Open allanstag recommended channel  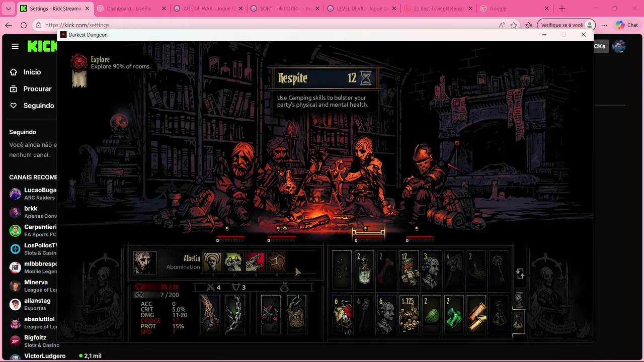click(x=32, y=304)
